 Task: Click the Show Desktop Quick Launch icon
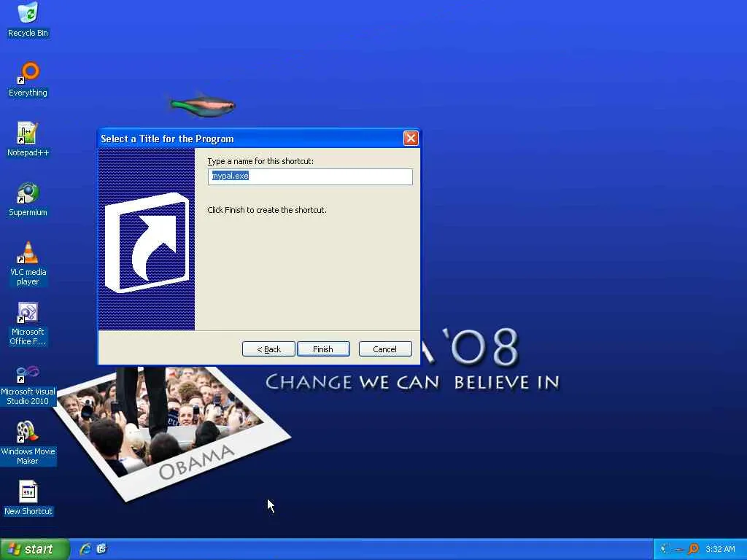point(101,549)
